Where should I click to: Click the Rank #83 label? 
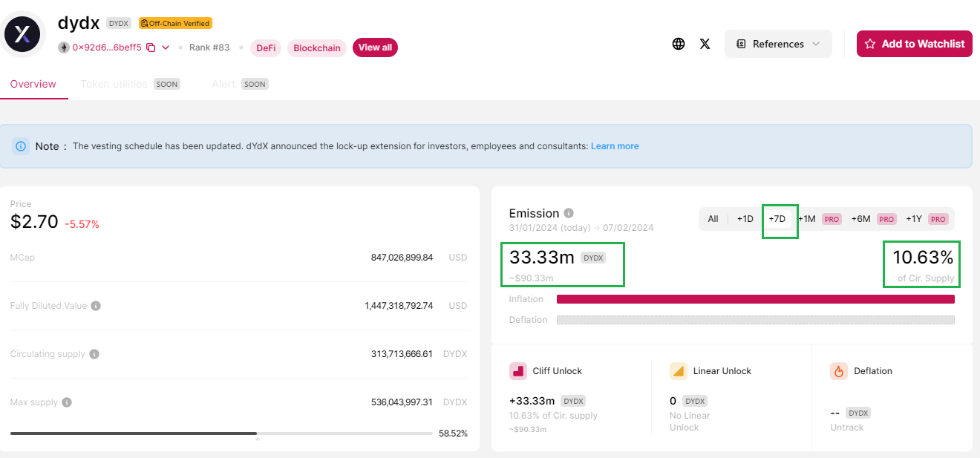pos(209,48)
